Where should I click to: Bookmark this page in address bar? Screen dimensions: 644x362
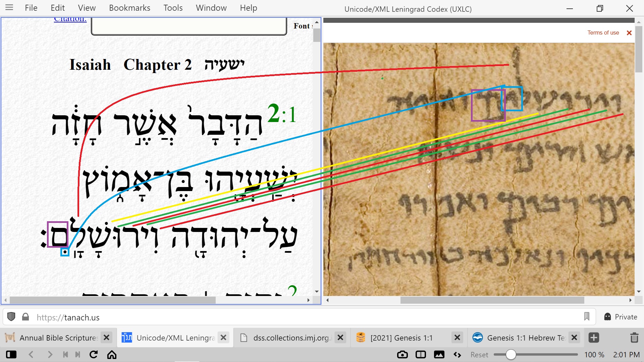(x=587, y=317)
